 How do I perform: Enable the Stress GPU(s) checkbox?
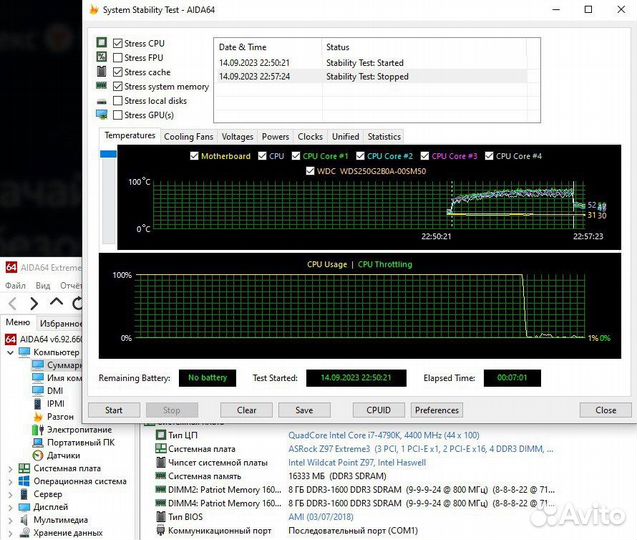point(118,115)
